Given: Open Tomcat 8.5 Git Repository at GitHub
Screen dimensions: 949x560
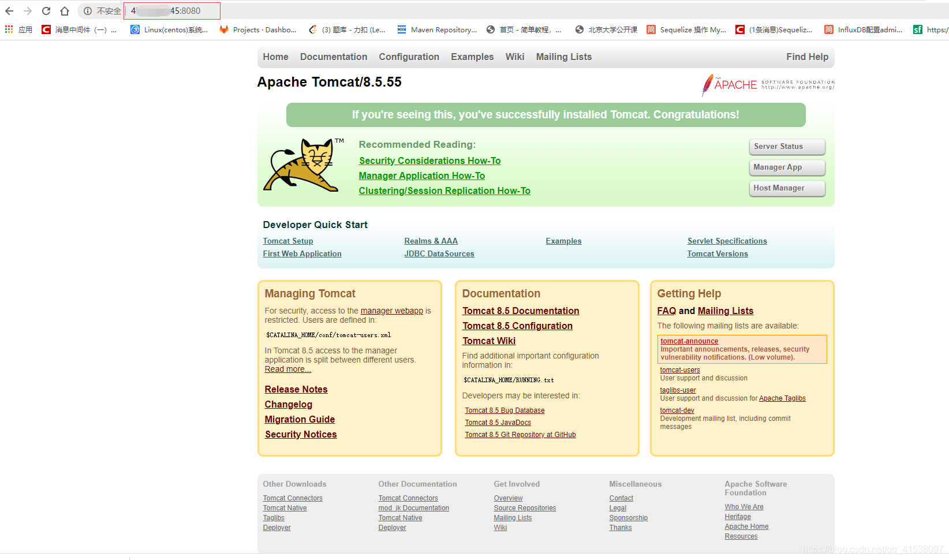Looking at the screenshot, I should click(x=520, y=435).
